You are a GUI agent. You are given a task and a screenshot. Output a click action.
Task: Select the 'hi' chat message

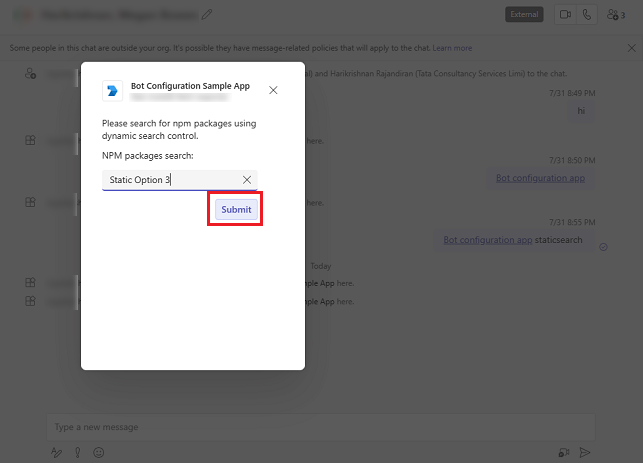[581, 111]
